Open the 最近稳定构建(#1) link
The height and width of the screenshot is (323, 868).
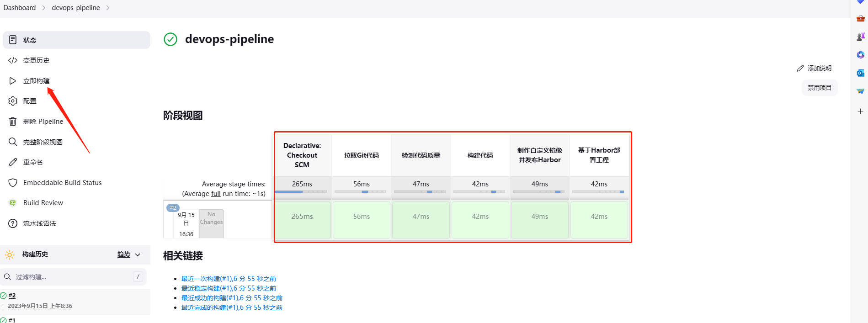[229, 288]
